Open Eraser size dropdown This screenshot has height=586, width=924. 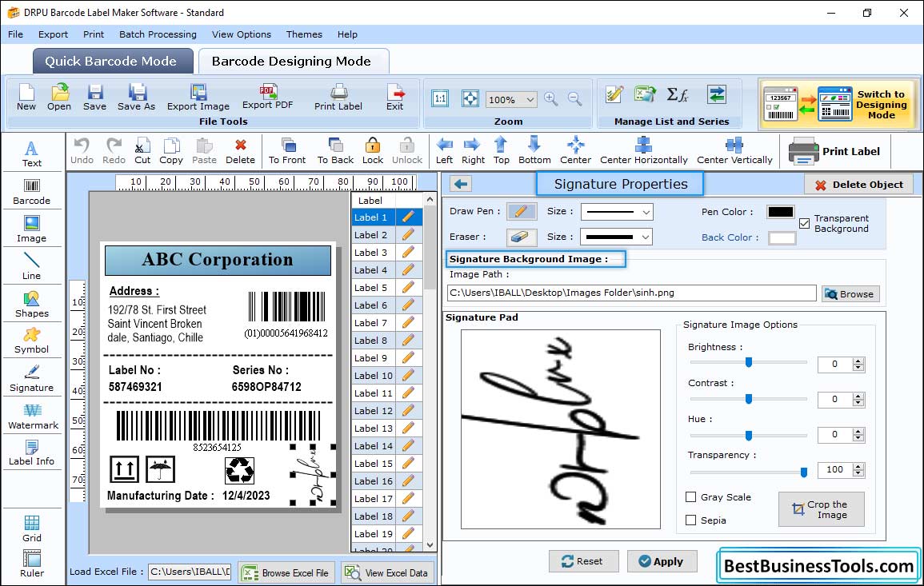[646, 237]
